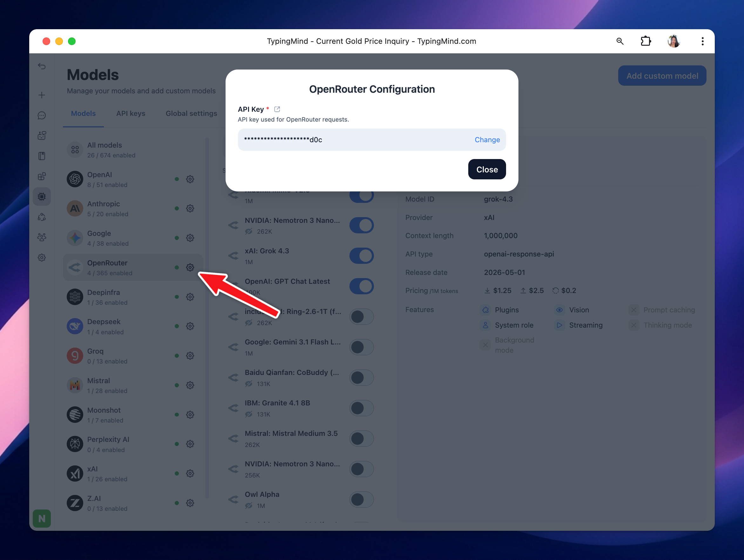Switch to the API keys tab

point(131,114)
